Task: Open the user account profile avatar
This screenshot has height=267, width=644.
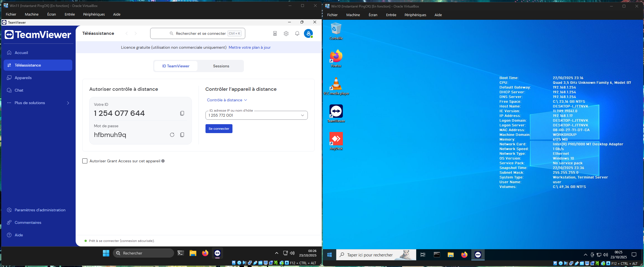Action: click(308, 33)
